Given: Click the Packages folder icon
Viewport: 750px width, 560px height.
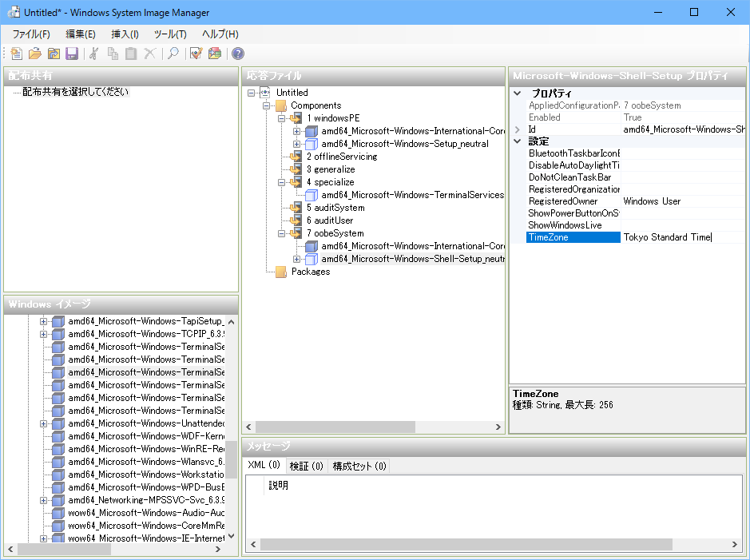Looking at the screenshot, I should coord(281,272).
